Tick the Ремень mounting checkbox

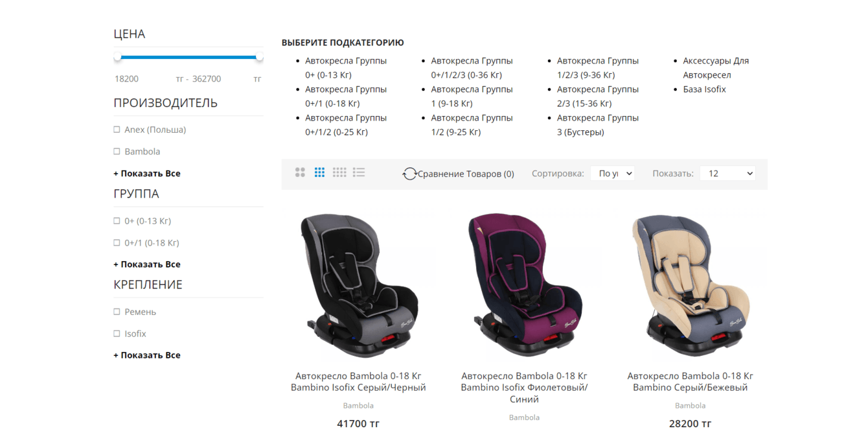coord(117,312)
